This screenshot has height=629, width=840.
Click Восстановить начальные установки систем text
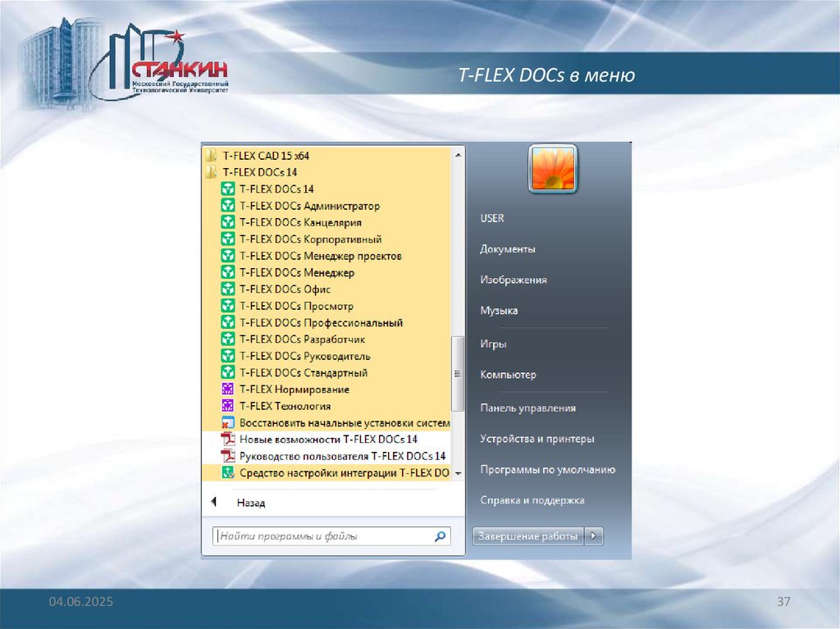345,422
